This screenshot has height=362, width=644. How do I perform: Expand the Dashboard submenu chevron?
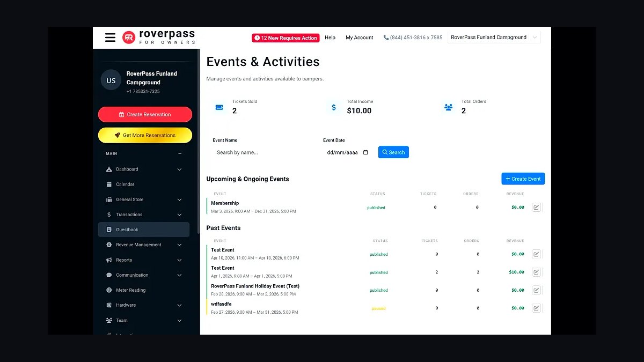click(x=179, y=169)
